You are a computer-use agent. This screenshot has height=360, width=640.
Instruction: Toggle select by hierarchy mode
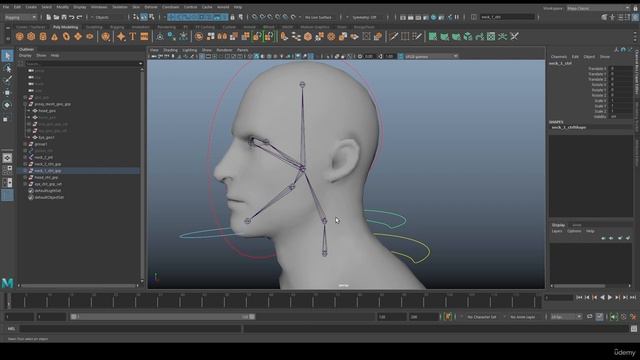click(x=136, y=17)
